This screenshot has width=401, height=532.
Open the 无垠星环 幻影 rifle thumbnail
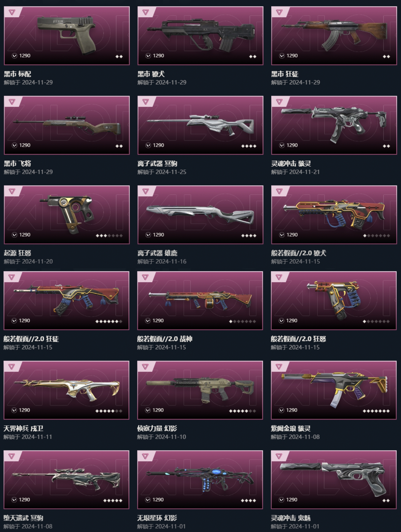click(x=200, y=479)
